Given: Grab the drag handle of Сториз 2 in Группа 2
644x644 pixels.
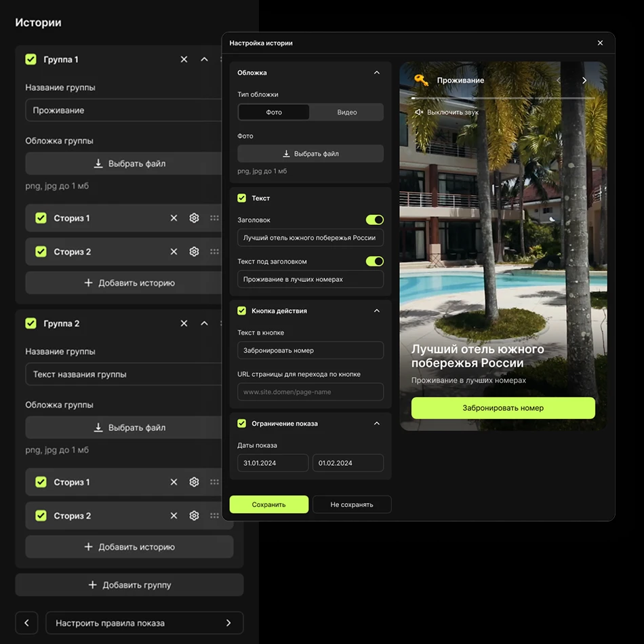Looking at the screenshot, I should [x=214, y=515].
